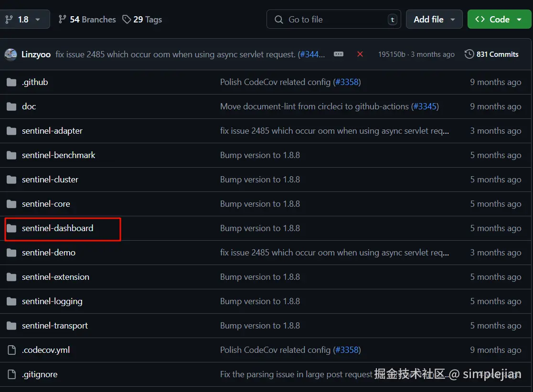Click the sentinel-extension folder icon
Viewport: 533px width, 392px height.
point(11,277)
